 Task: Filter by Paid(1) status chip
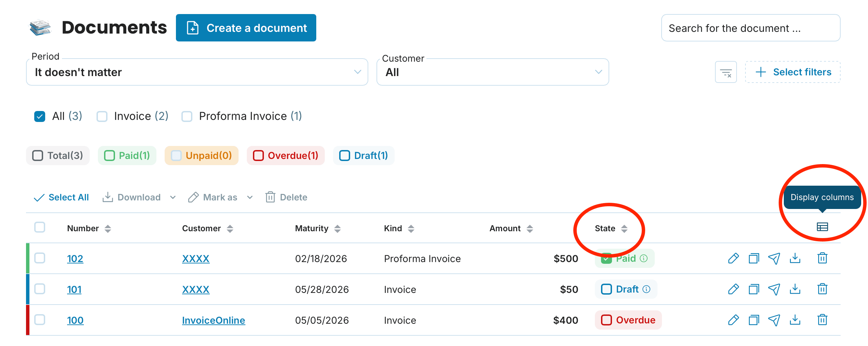(127, 156)
